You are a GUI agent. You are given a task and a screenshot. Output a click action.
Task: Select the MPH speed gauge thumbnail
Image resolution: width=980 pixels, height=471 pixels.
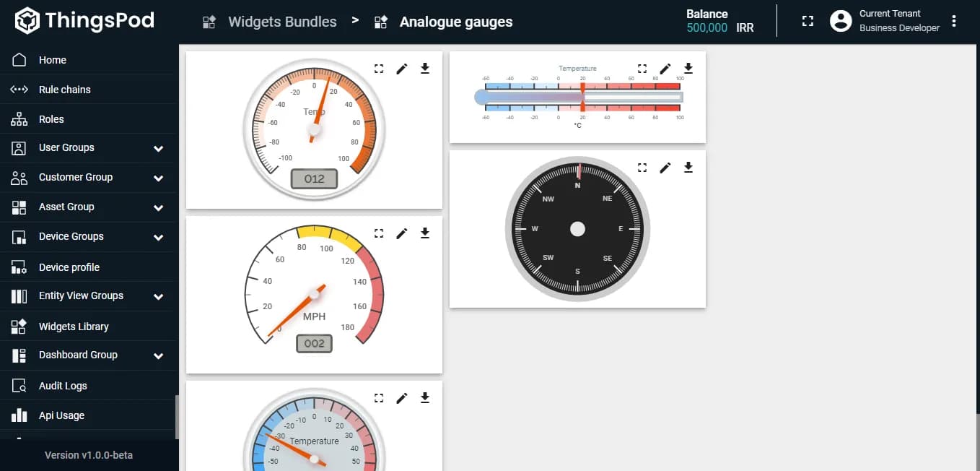(314, 289)
